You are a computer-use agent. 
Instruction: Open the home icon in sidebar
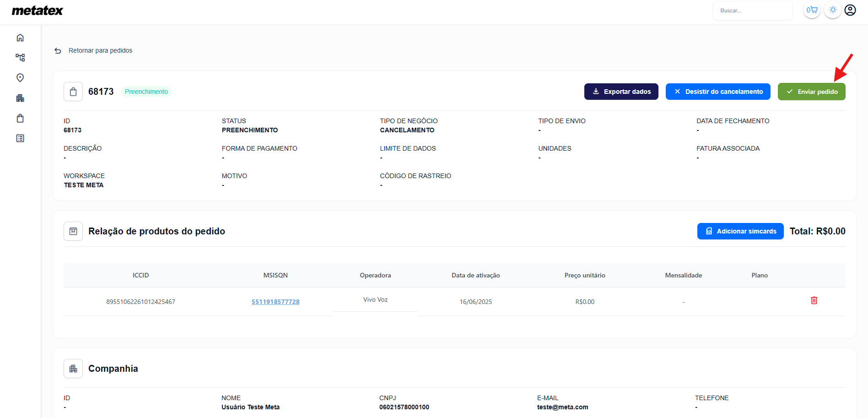click(20, 38)
